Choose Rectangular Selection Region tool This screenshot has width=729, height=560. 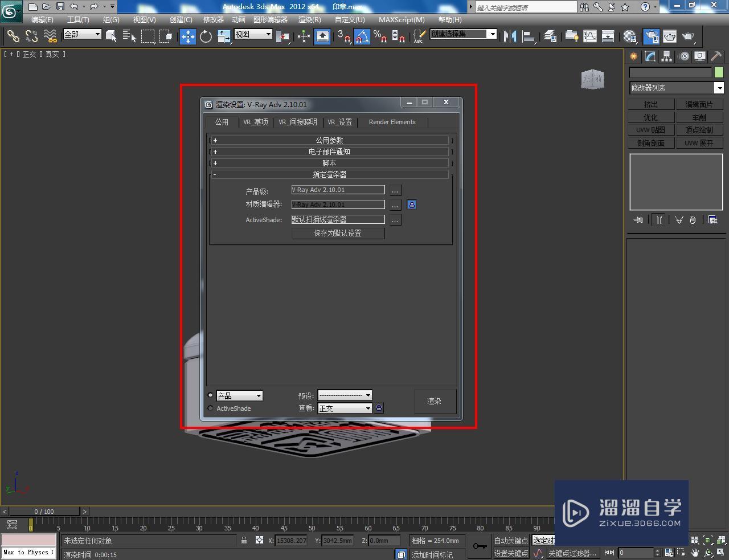pos(148,36)
